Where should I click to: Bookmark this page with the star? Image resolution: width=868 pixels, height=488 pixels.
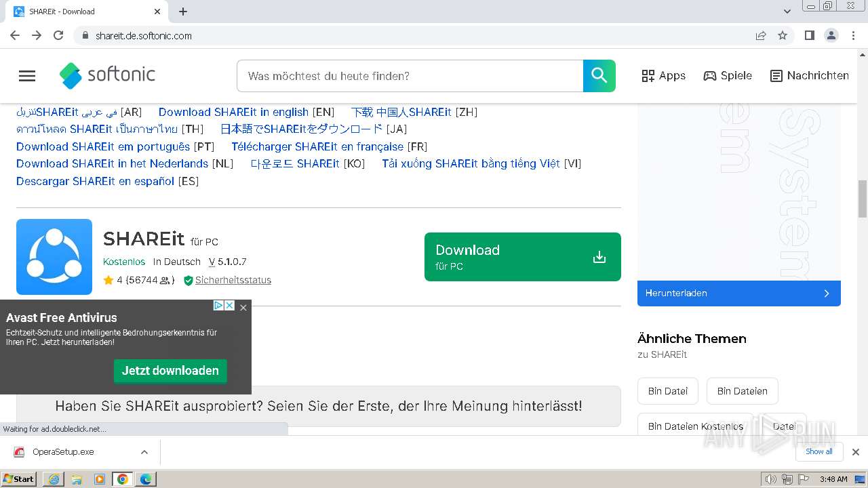[x=783, y=35]
